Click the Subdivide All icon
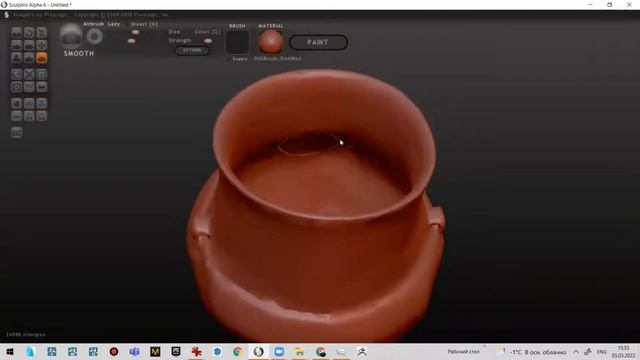The image size is (640, 360). (x=42, y=74)
